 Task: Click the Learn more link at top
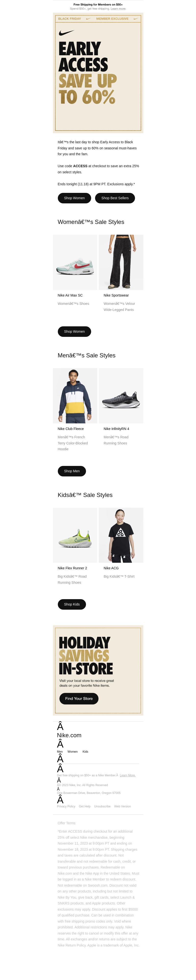tap(118, 8)
